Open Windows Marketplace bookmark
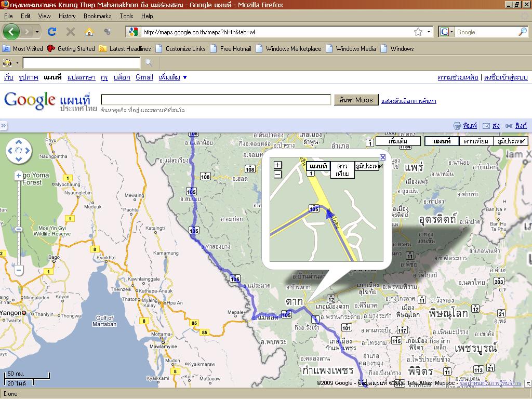532x399 pixels. [288, 48]
